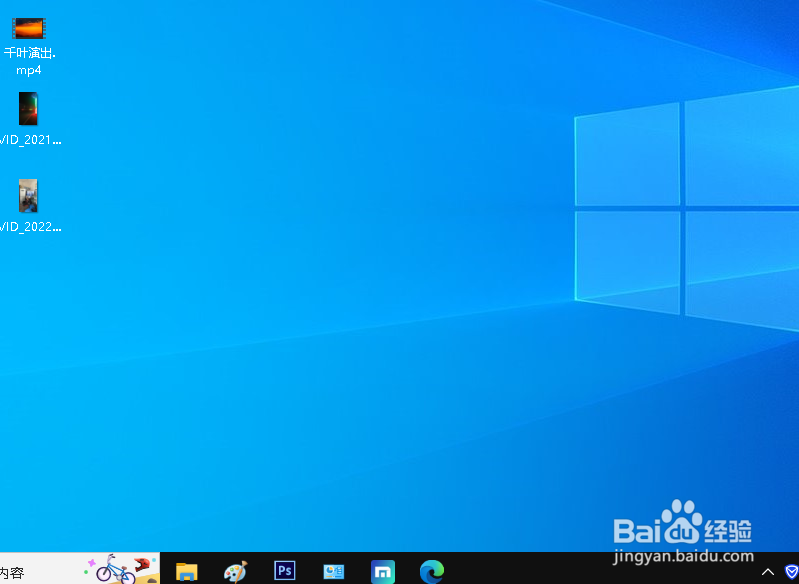
Task: Click the taskbar search box
Action: 79,569
